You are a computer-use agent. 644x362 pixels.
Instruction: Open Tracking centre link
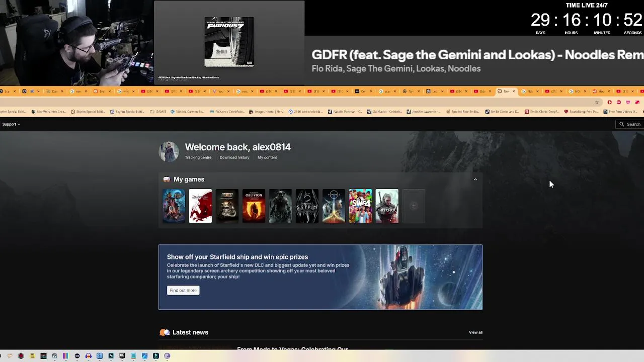pyautogui.click(x=198, y=157)
